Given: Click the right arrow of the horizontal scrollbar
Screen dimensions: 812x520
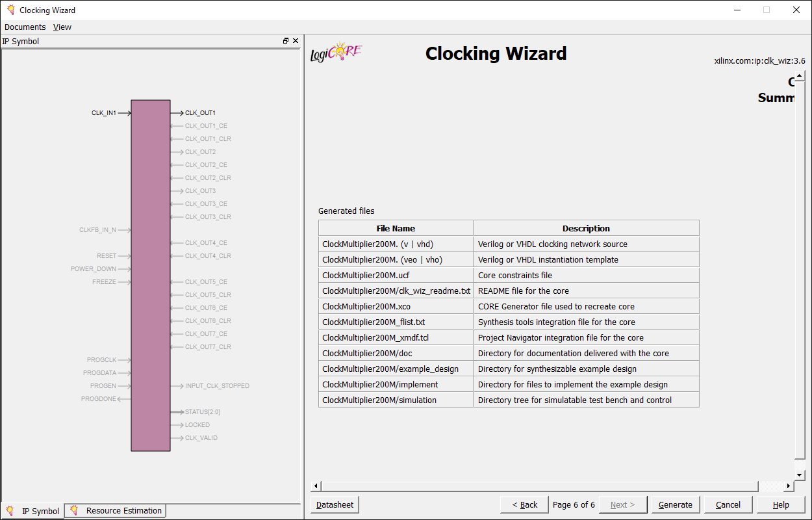Looking at the screenshot, I should coord(788,486).
